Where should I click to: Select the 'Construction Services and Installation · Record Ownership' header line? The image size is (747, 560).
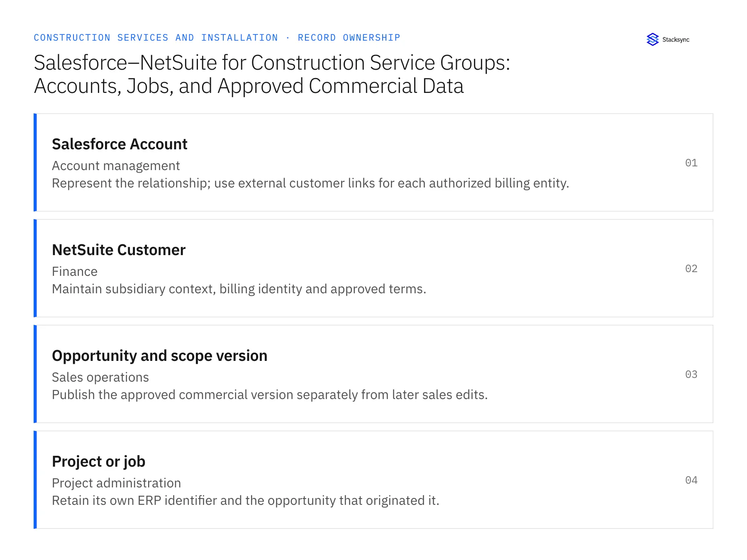[x=217, y=38]
